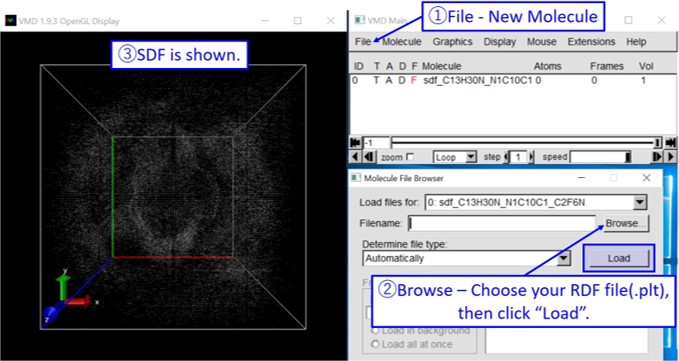The image size is (679, 361).
Task: Expand the Load files for dropdown
Action: tap(639, 202)
